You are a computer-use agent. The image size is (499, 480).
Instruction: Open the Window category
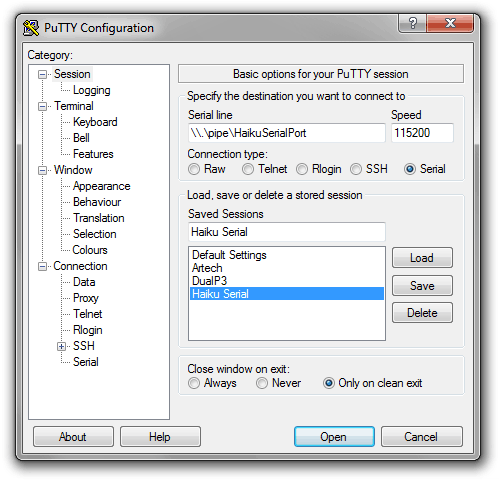[x=73, y=170]
